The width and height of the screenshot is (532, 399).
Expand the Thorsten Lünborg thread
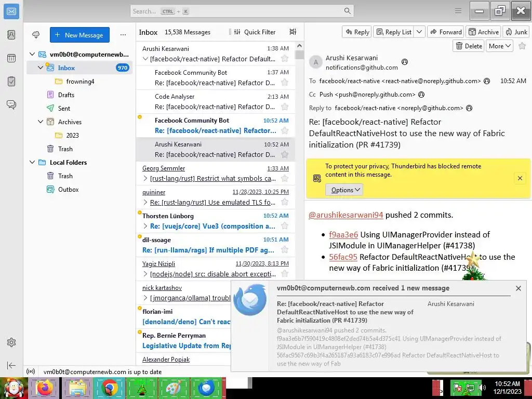click(x=145, y=226)
